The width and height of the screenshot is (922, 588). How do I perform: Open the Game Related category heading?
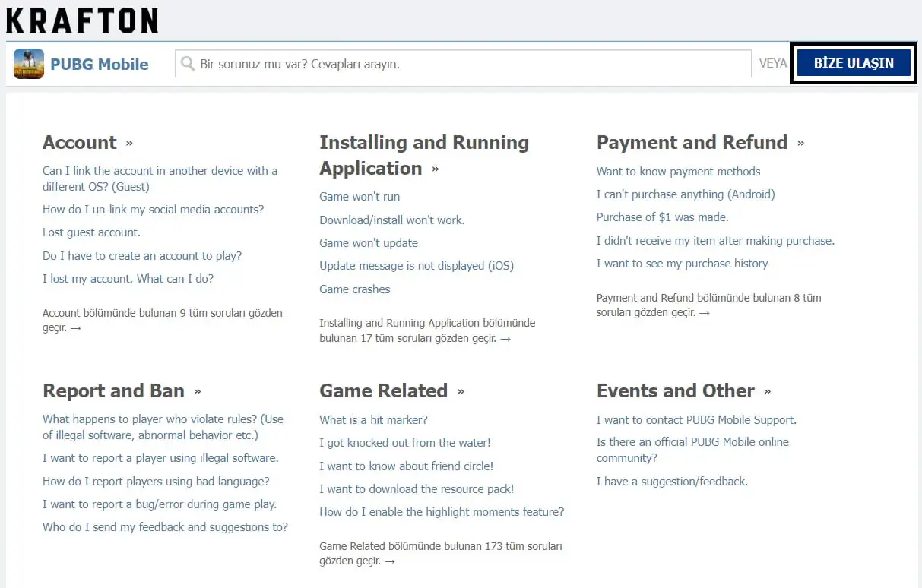383,391
